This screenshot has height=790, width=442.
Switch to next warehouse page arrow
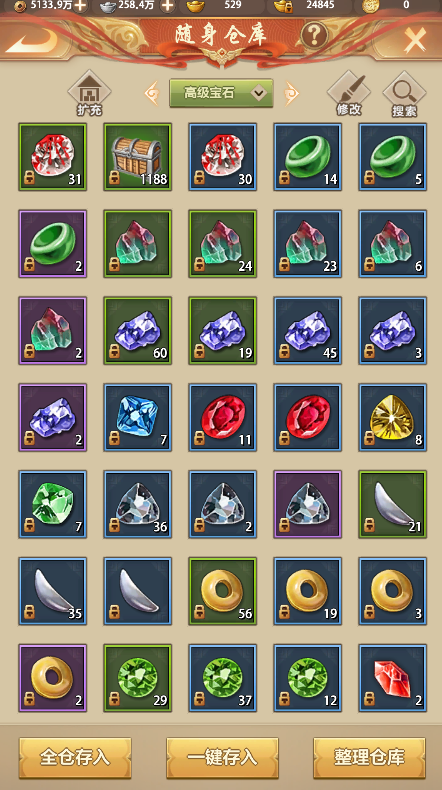(x=291, y=94)
